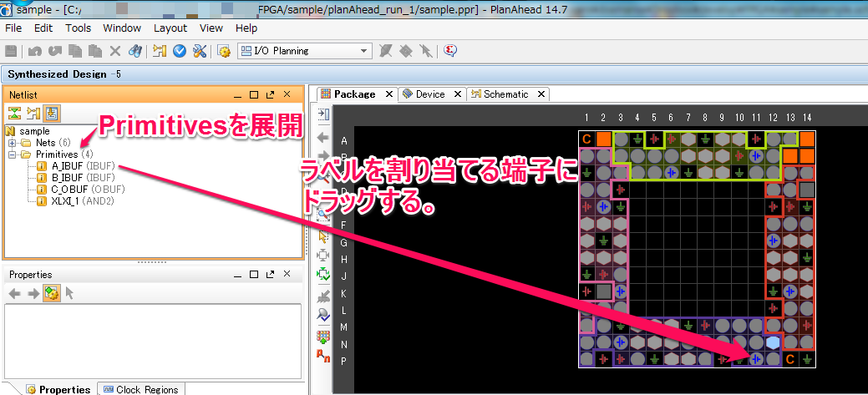Float the Properties panel

[x=270, y=275]
